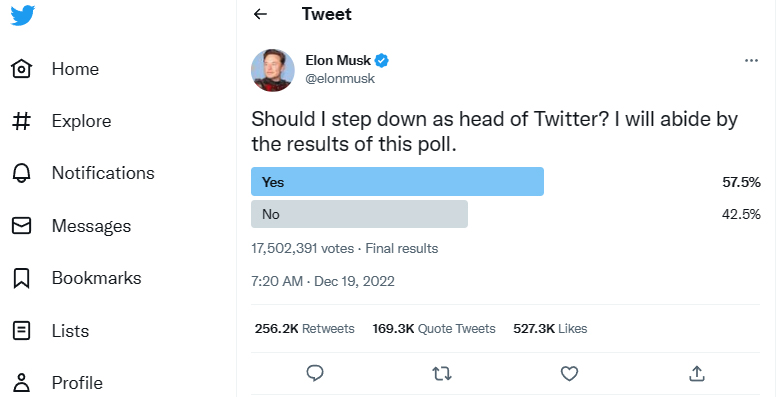View the 527.3K Likes list

tap(550, 329)
